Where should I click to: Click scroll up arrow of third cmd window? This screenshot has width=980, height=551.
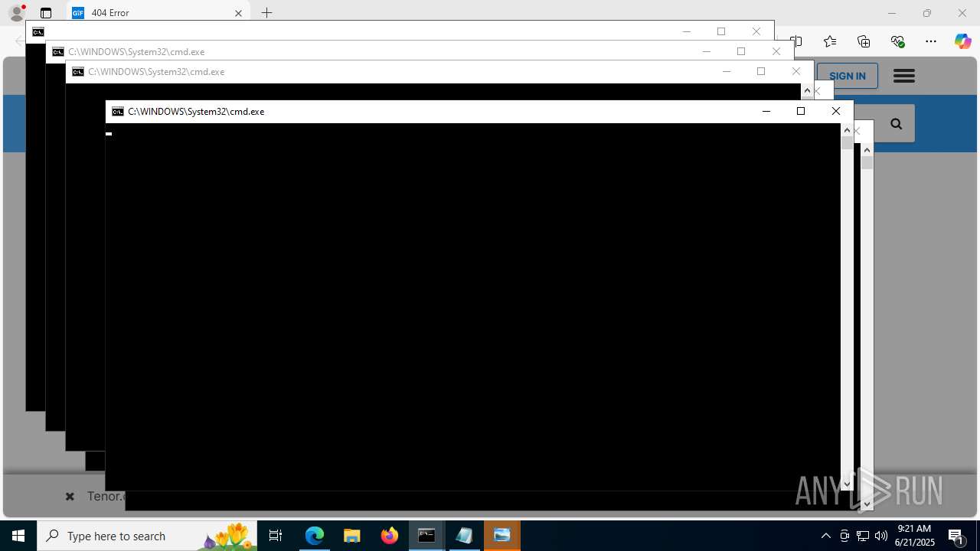click(807, 90)
